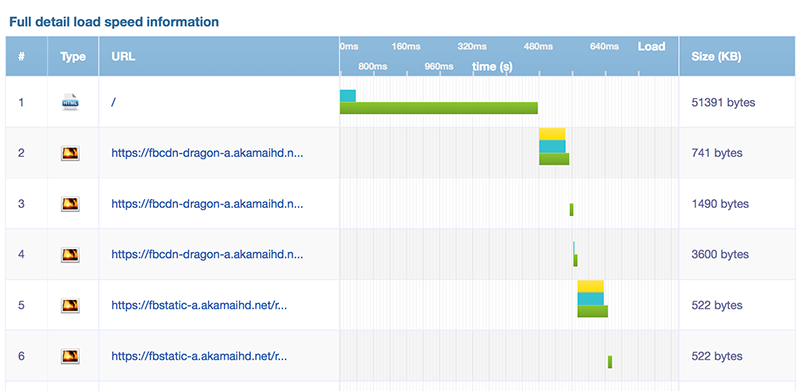This screenshot has width=800, height=391.
Task: Click the HTML file type icon in row 1
Action: [x=70, y=102]
